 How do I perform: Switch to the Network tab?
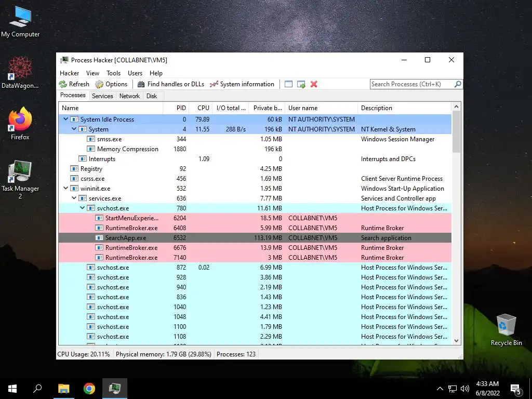[x=129, y=96]
